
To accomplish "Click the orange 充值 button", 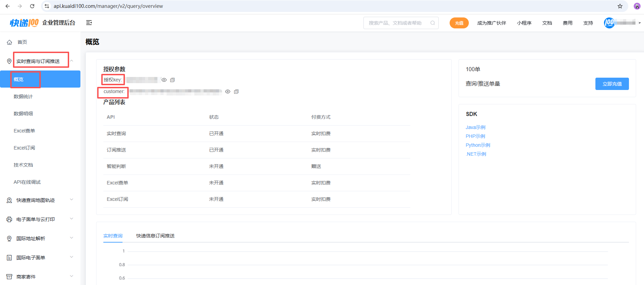I will 459,23.
